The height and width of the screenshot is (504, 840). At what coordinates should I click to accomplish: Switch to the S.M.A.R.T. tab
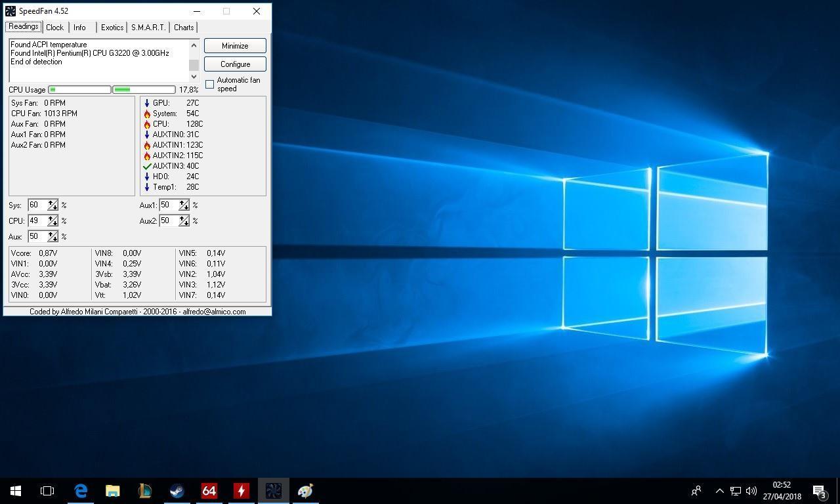(148, 28)
